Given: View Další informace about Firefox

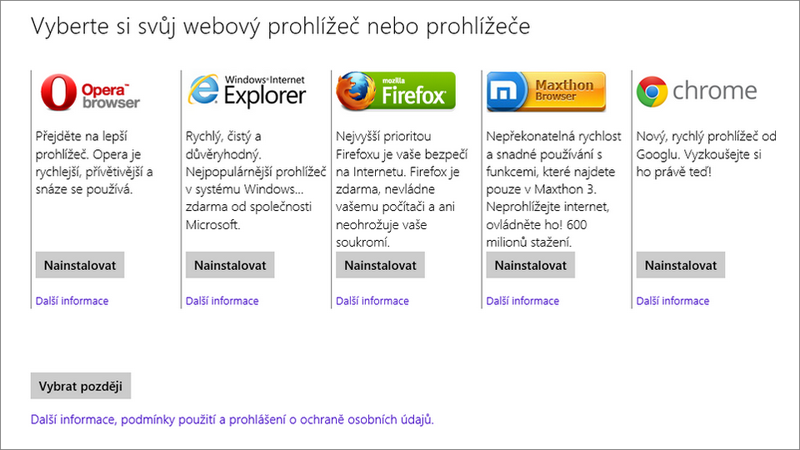Looking at the screenshot, I should coord(372,301).
